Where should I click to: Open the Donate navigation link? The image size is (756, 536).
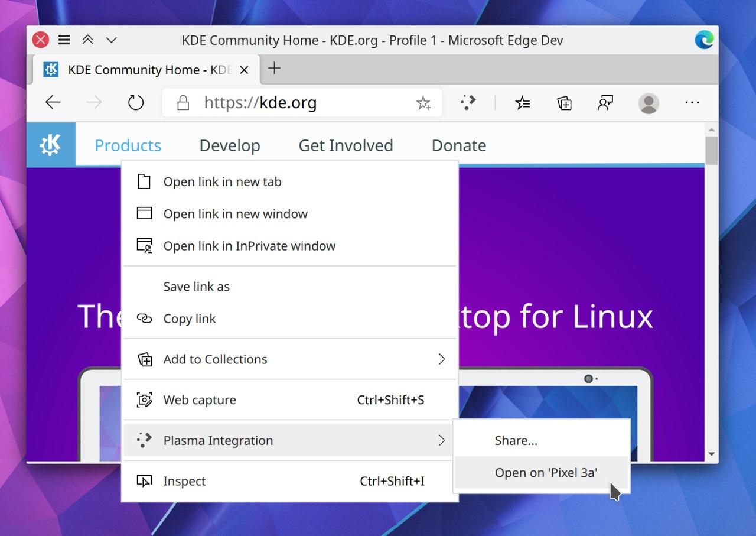tap(459, 145)
